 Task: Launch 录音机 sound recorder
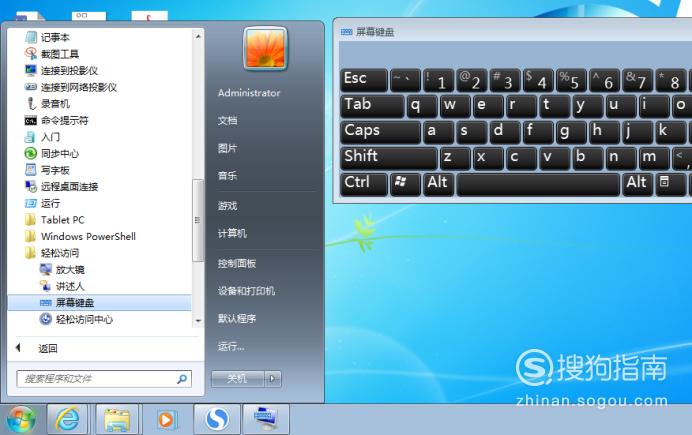(47, 104)
